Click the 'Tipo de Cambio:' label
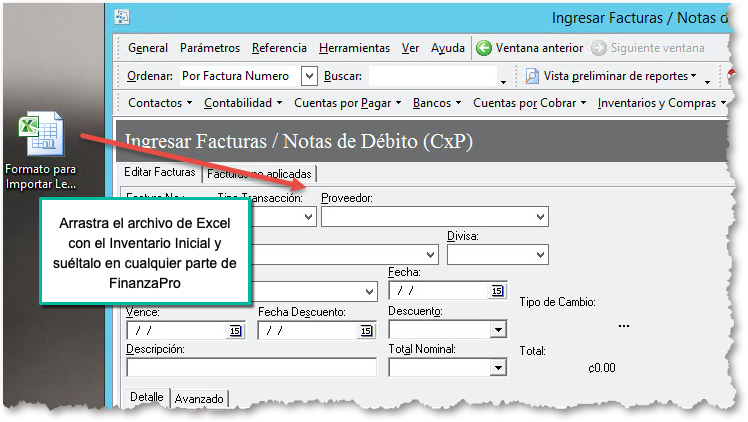This screenshot has width=748, height=422. click(557, 302)
